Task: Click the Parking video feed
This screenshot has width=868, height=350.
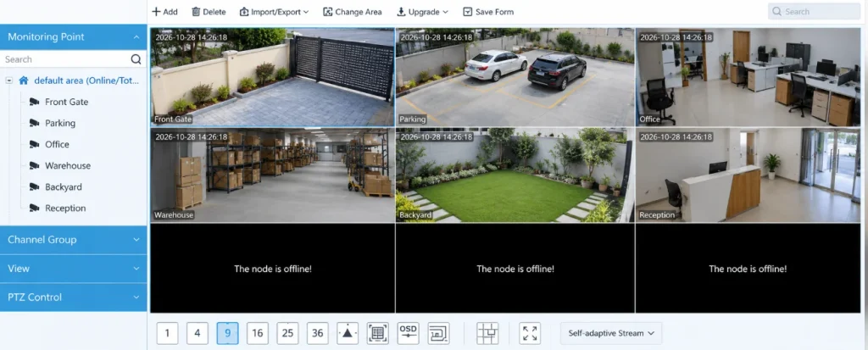Action: (515, 77)
